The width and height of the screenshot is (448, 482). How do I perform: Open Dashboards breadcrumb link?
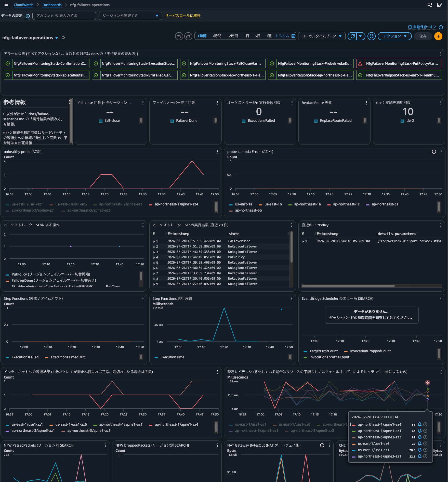click(52, 5)
